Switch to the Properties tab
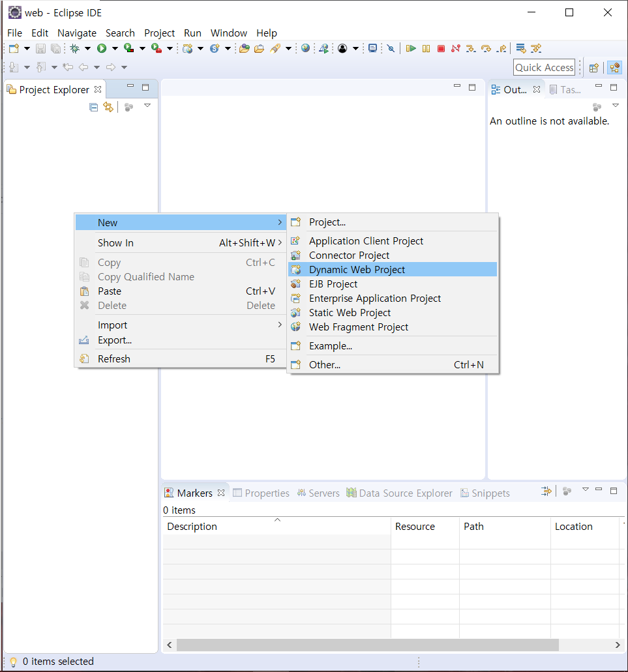 pyautogui.click(x=261, y=493)
